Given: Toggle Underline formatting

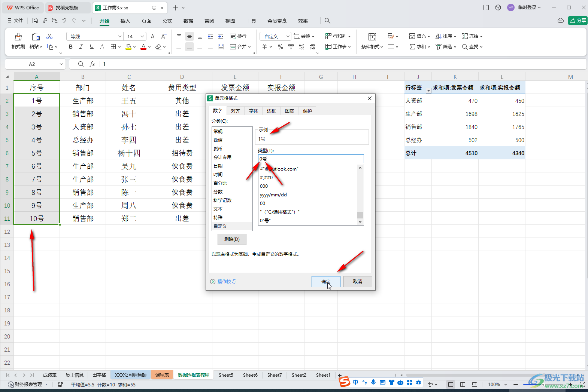Looking at the screenshot, I should click(91, 47).
